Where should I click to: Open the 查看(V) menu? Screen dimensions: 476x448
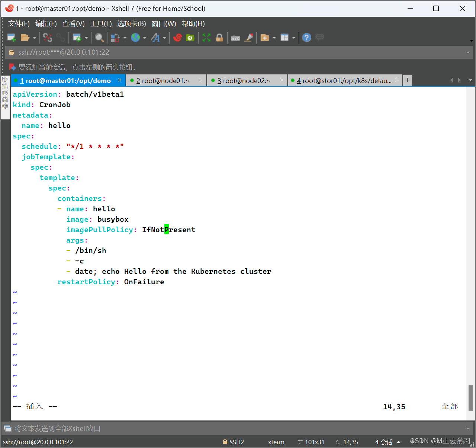[x=74, y=24]
